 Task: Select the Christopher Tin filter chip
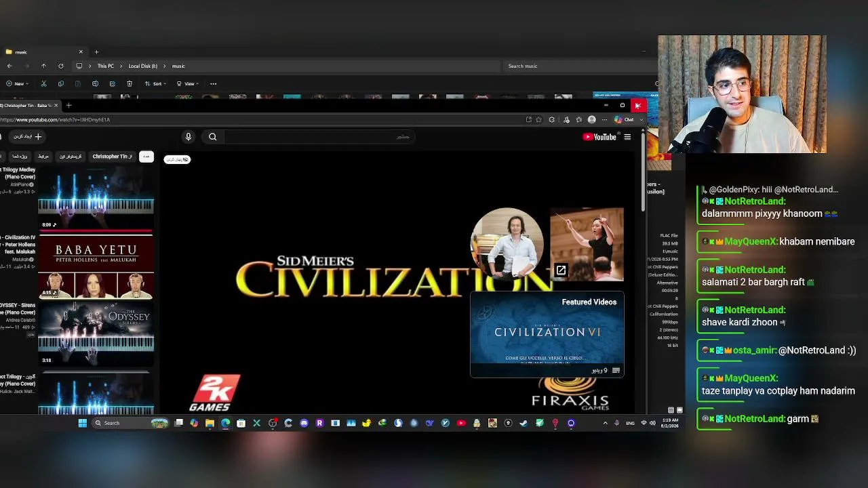112,157
